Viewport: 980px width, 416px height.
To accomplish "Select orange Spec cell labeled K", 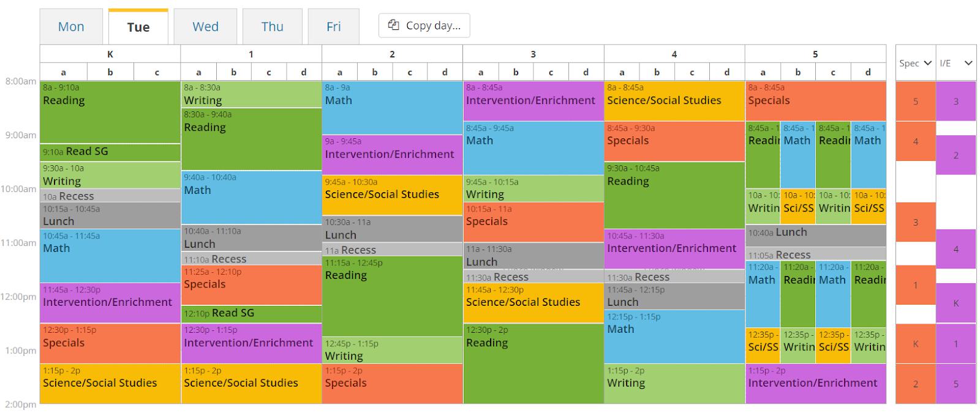I will pyautogui.click(x=916, y=344).
